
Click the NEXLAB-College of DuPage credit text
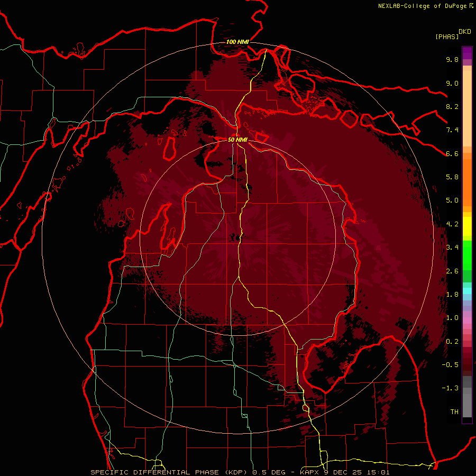click(x=423, y=6)
